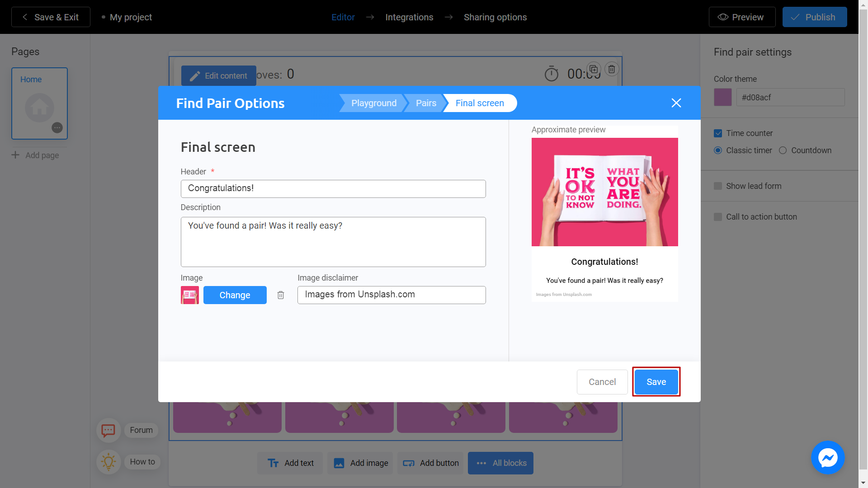Screen dimensions: 868x488
Task: Click the Messenger chat bubble icon
Action: click(x=829, y=458)
